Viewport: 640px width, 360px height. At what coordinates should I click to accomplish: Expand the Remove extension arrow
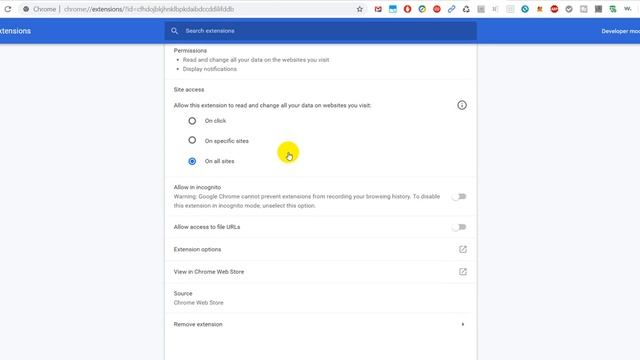click(462, 324)
